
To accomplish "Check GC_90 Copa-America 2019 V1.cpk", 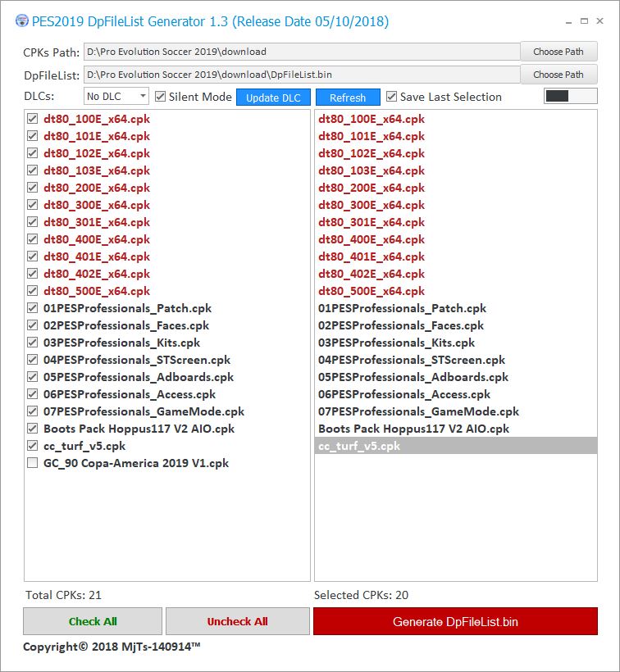I will [x=32, y=462].
